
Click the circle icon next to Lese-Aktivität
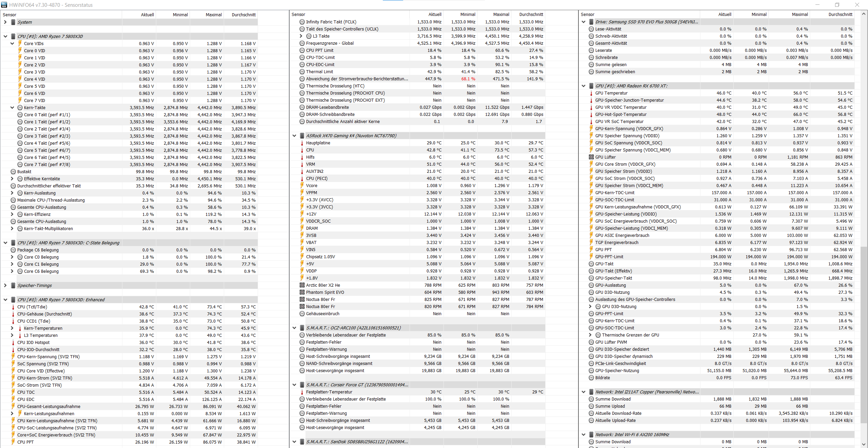point(591,29)
